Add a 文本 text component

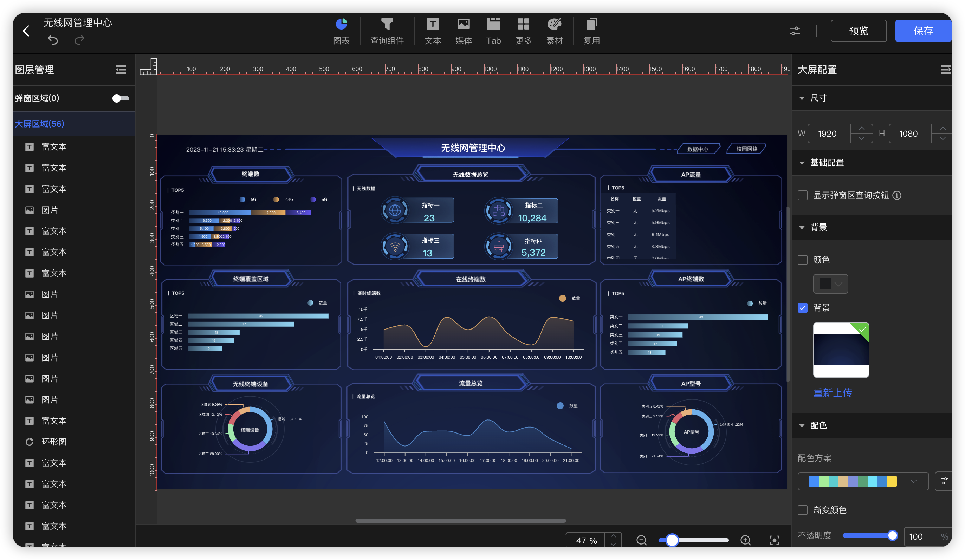433,31
